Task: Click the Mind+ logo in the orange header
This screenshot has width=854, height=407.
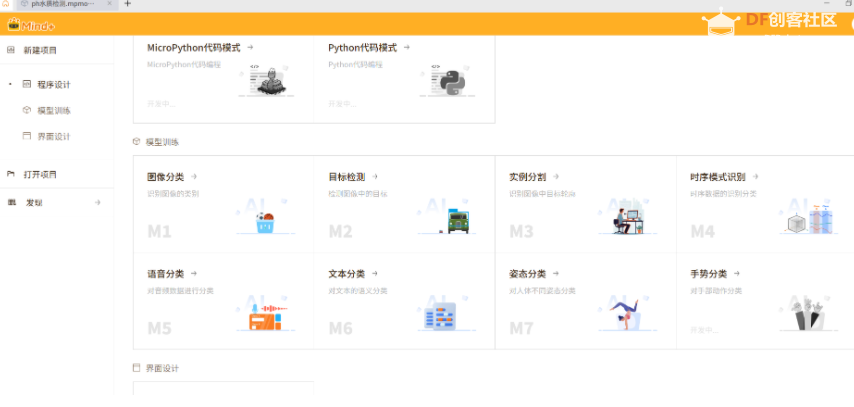Action: pyautogui.click(x=31, y=25)
